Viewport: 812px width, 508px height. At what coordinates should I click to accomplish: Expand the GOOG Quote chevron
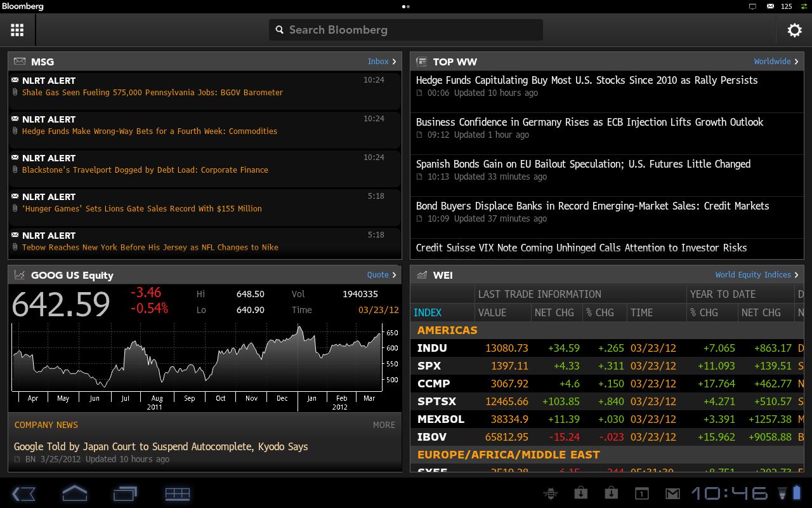click(394, 275)
